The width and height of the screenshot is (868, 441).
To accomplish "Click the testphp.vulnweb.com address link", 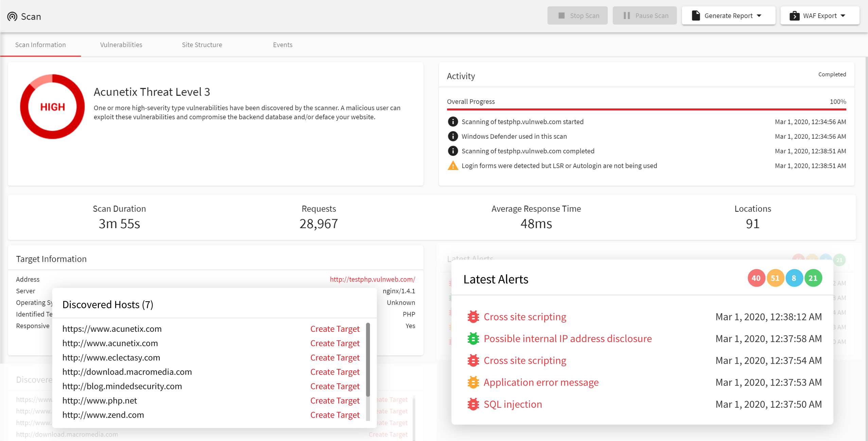I will 371,279.
